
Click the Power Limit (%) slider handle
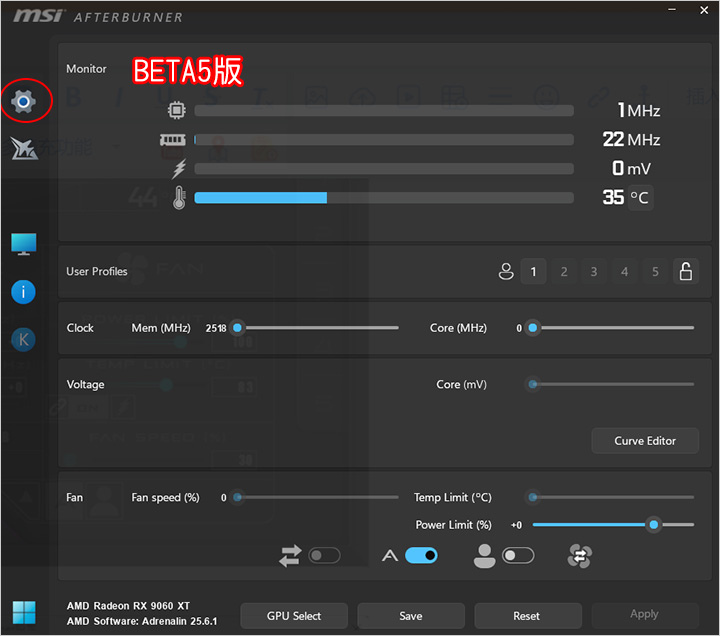coord(653,524)
